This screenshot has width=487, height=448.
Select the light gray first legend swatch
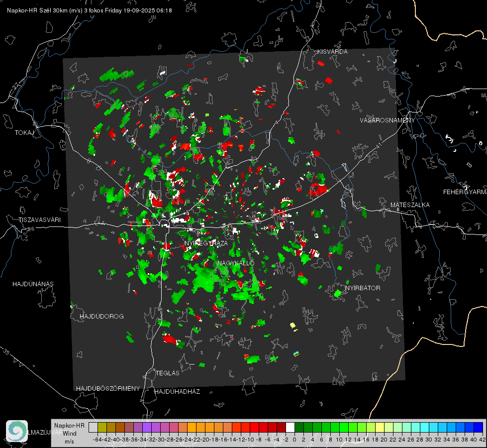tap(93, 427)
